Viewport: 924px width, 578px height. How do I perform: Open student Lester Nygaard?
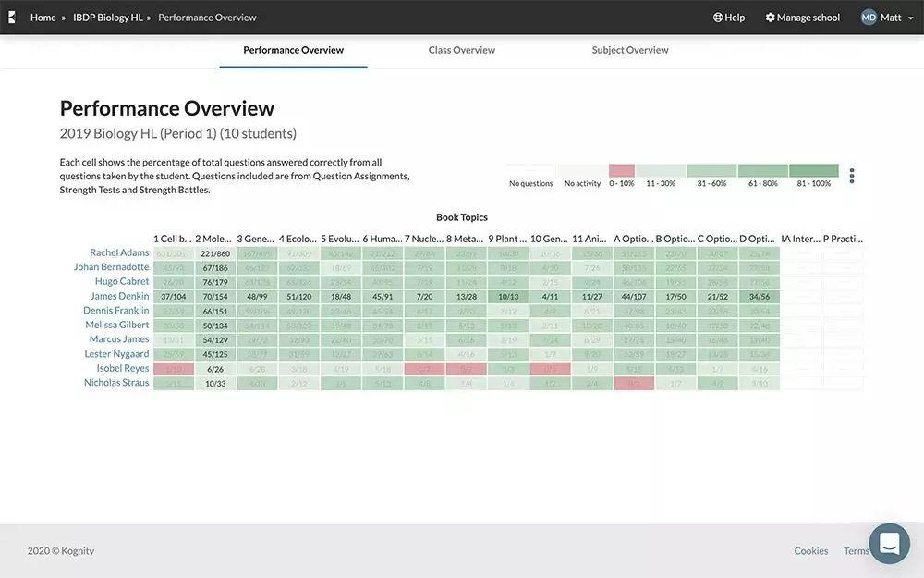pyautogui.click(x=116, y=354)
